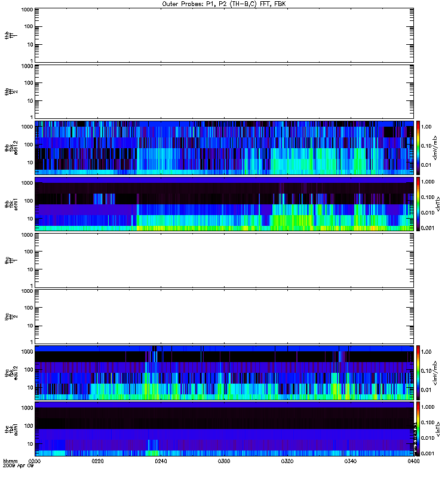This screenshot has width=448, height=478.
Task: Click the 0240 time axis tick label
Action: (x=161, y=461)
